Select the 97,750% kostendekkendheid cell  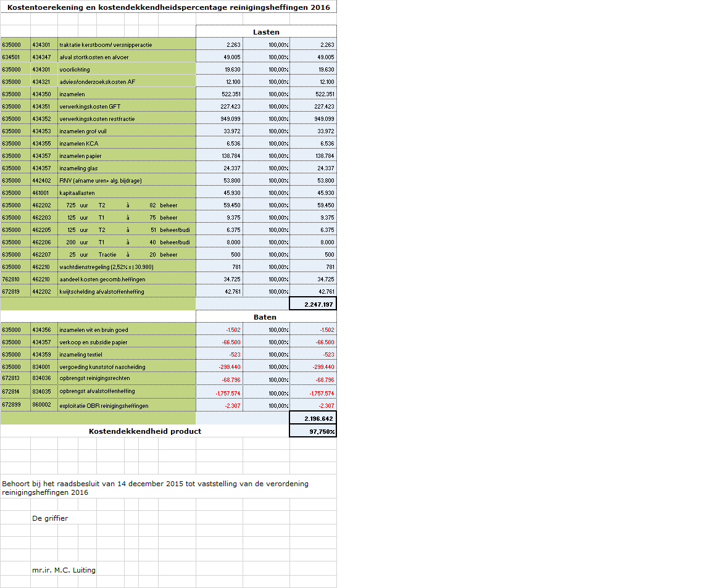point(313,431)
